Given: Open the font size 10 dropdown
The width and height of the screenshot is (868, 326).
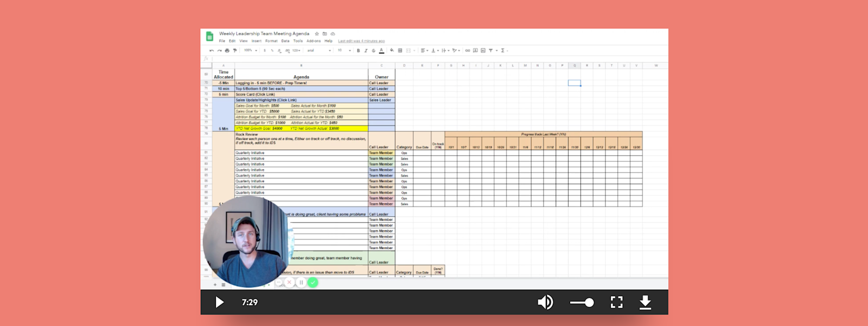Looking at the screenshot, I should (x=344, y=51).
